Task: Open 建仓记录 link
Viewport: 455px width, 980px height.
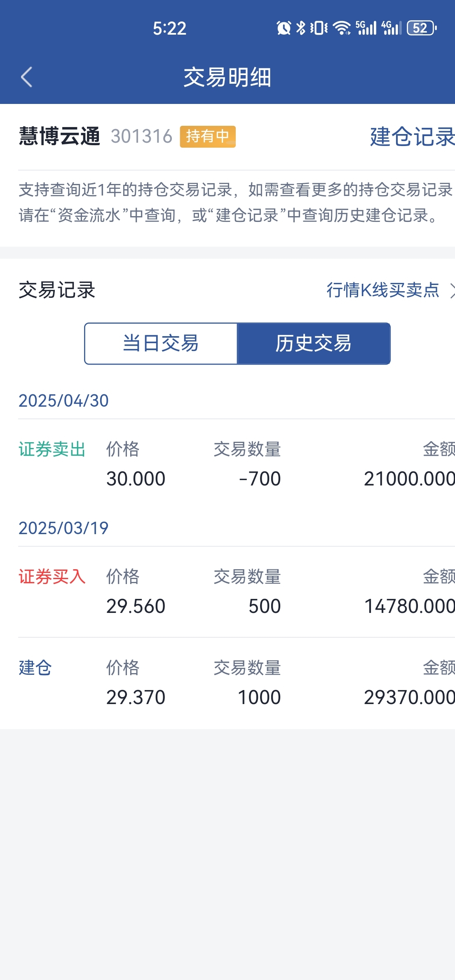Action: 413,137
